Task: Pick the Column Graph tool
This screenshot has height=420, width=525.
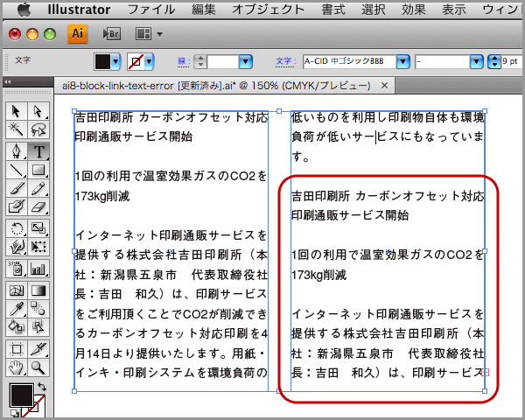Action: click(38, 269)
